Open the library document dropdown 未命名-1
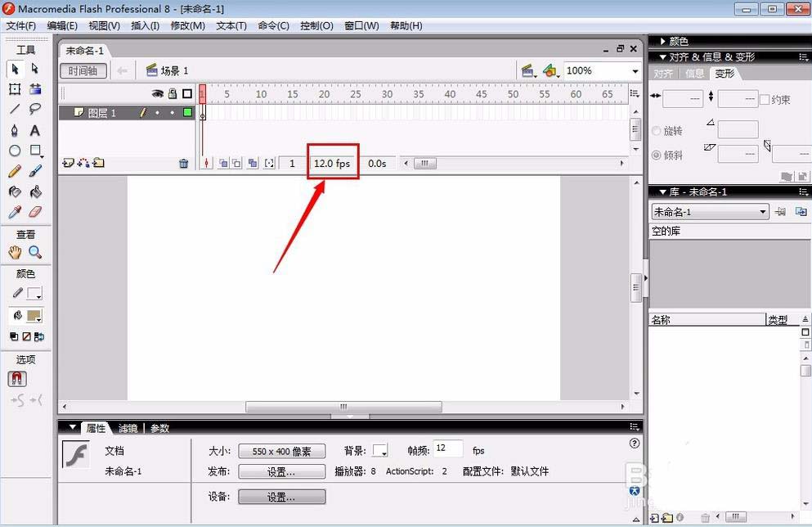The height and width of the screenshot is (527, 812). [710, 211]
